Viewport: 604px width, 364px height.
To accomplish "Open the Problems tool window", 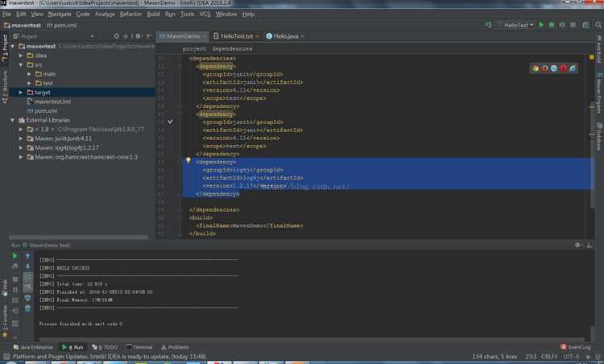I will (x=175, y=347).
